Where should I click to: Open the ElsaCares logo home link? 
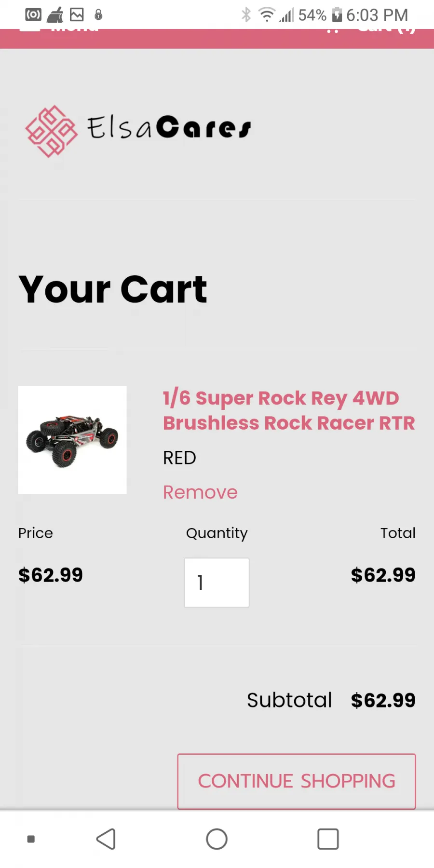[x=138, y=131]
